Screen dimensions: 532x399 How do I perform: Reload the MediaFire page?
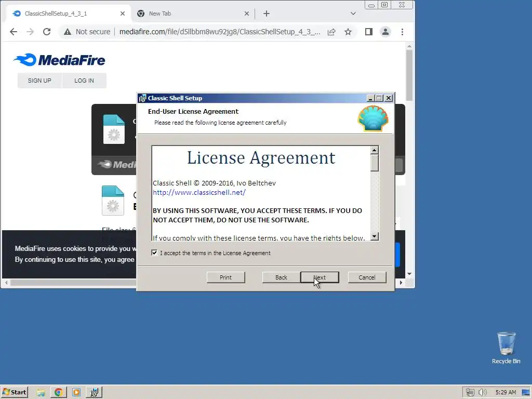pos(47,32)
